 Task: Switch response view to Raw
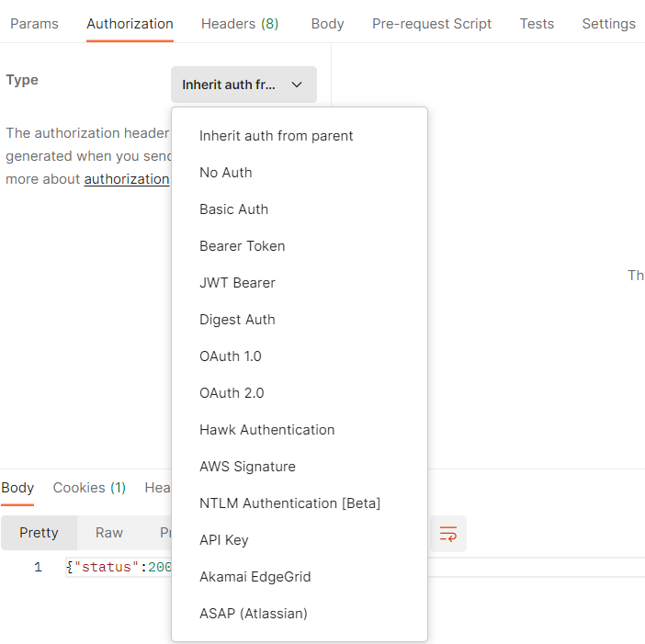[x=109, y=533]
